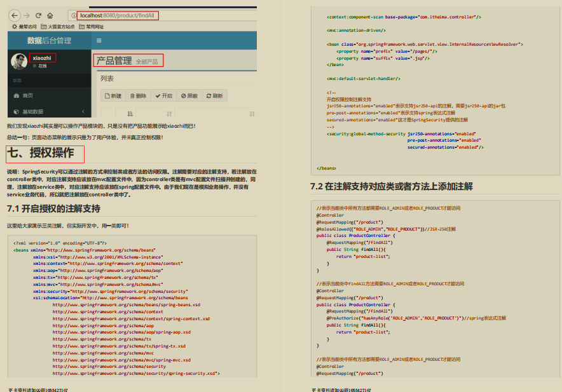Go to browser home page icon

(x=50, y=15)
